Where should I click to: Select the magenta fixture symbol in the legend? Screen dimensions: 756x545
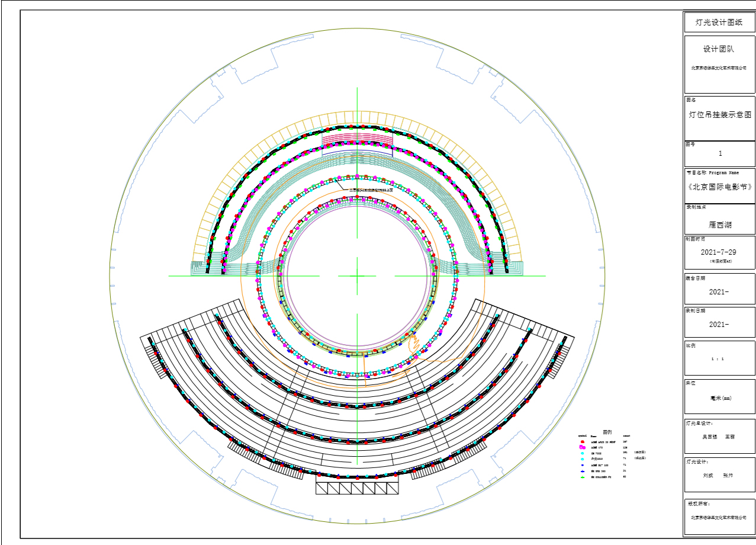pos(583,448)
